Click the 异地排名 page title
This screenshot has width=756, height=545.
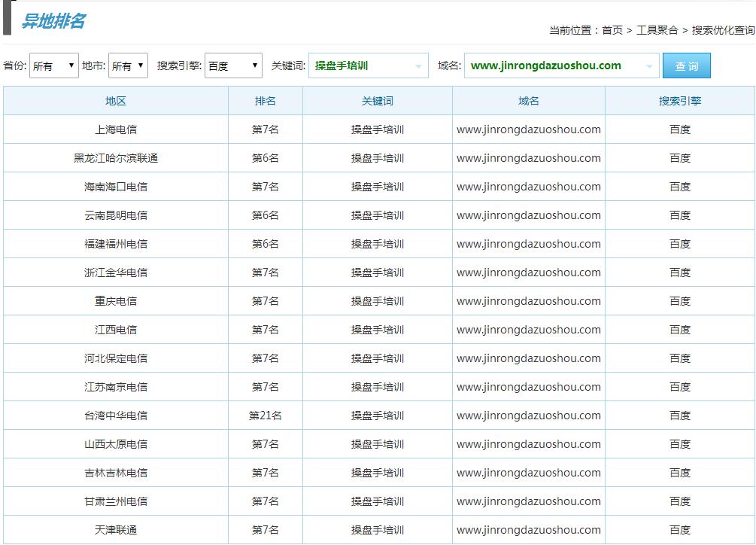click(53, 21)
